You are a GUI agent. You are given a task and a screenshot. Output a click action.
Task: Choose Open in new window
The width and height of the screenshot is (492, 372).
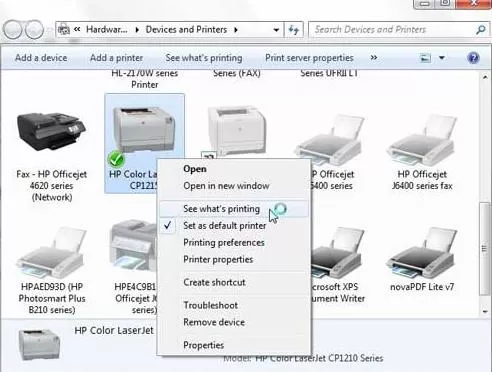pyautogui.click(x=234, y=186)
